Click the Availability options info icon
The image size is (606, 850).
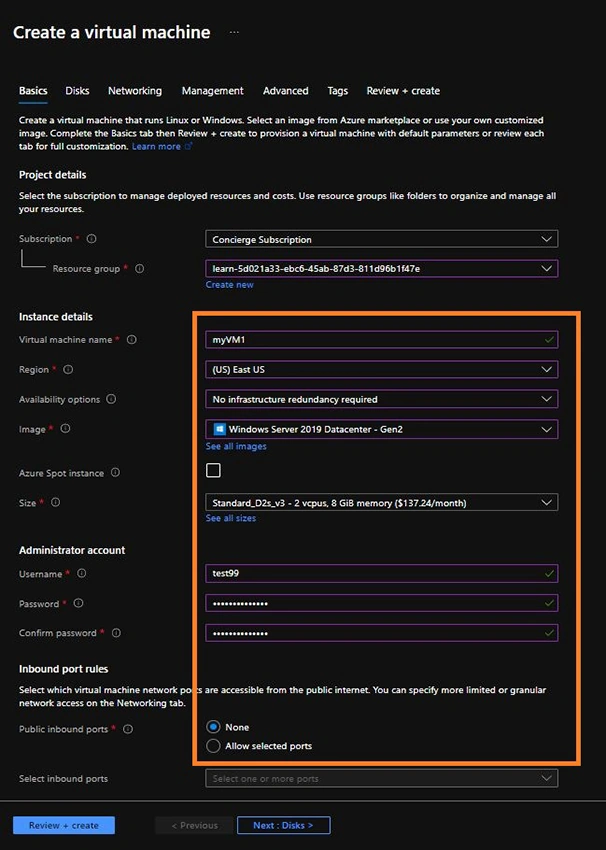pyautogui.click(x=111, y=399)
